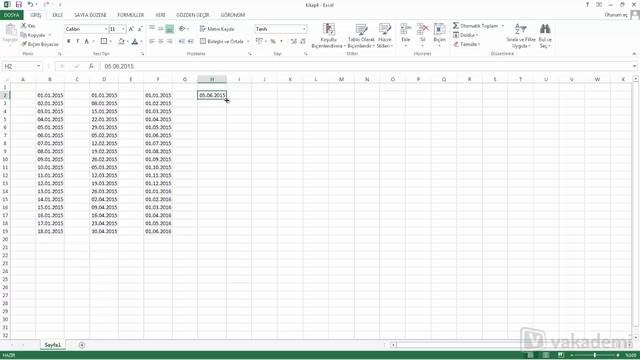Image resolution: width=640 pixels, height=360 pixels.
Task: Click the decrease decimal icon
Action: [302, 41]
